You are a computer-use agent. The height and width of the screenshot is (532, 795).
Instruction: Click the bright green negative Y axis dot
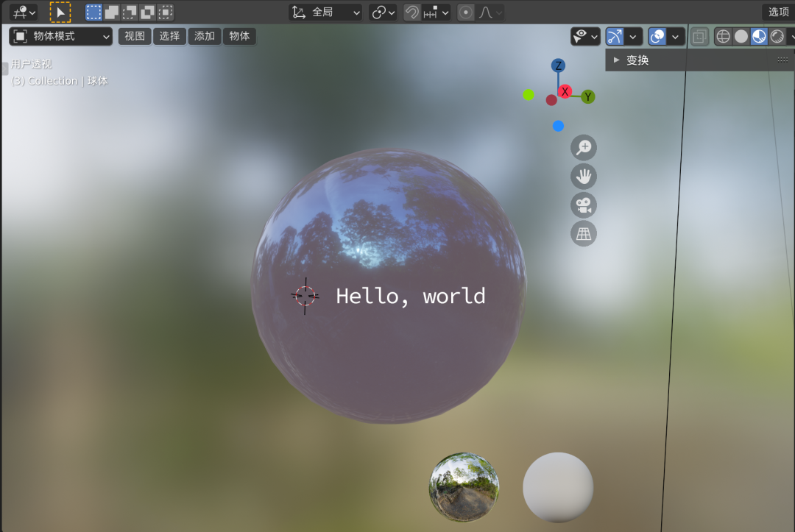[x=529, y=95]
